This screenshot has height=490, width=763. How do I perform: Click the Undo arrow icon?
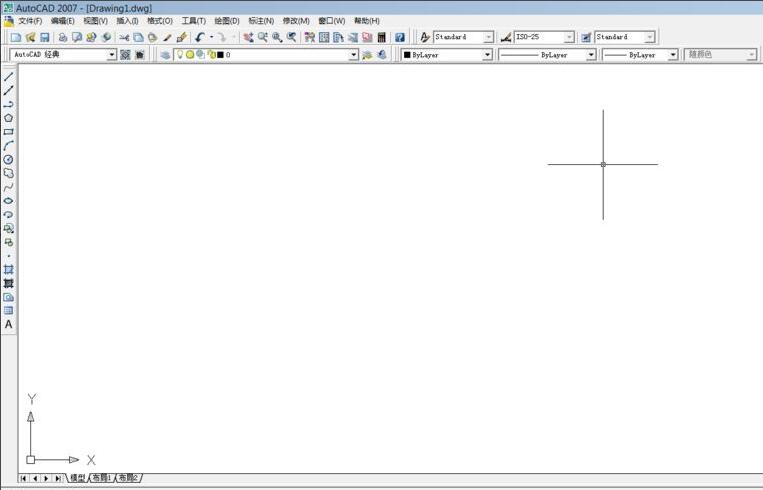pyautogui.click(x=200, y=37)
